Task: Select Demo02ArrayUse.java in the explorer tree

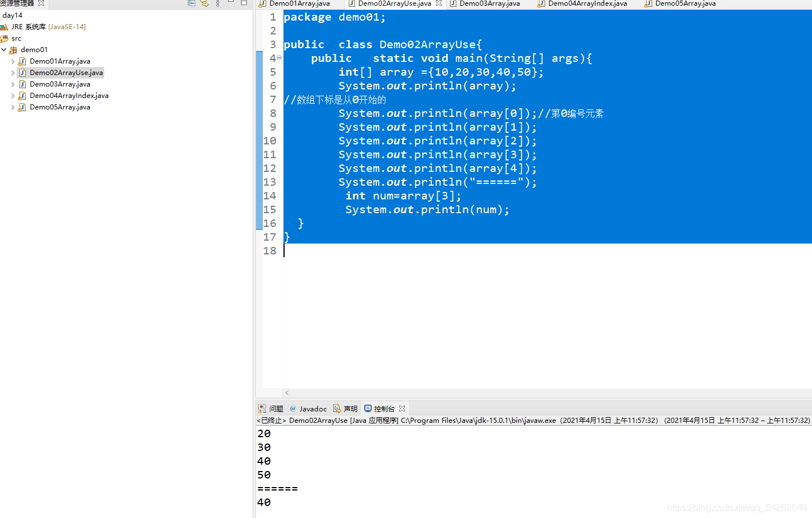Action: (66, 73)
